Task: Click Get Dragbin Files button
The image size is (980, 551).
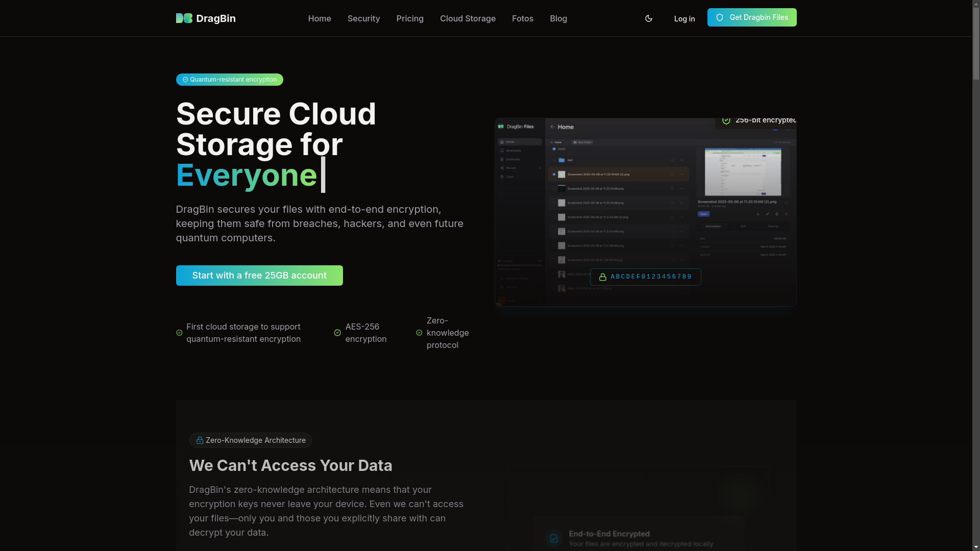Action: click(x=752, y=17)
